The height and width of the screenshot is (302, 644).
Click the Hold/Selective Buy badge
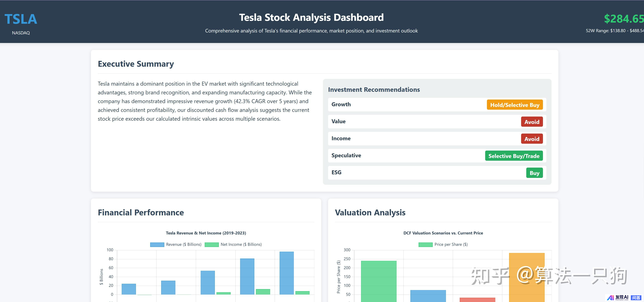[x=515, y=105]
